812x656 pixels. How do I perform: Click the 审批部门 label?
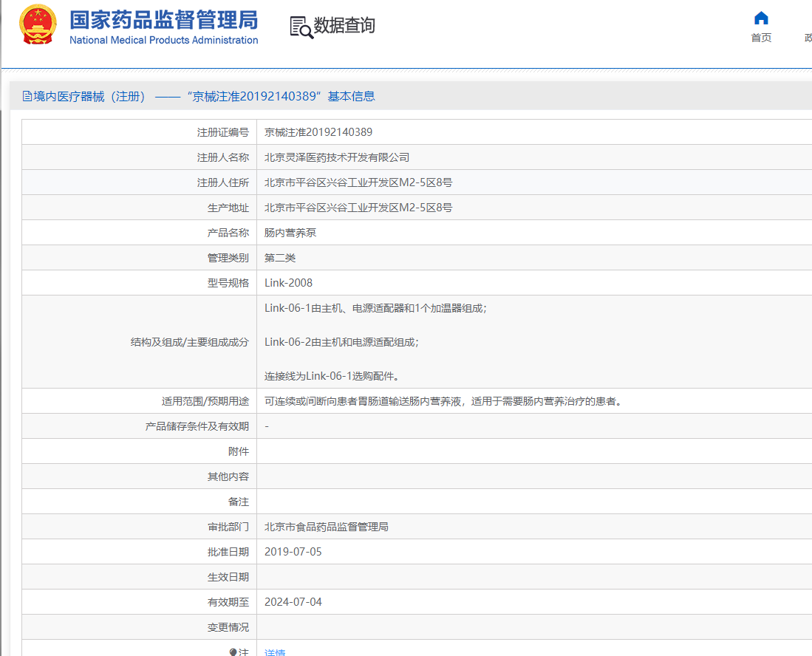(x=228, y=527)
